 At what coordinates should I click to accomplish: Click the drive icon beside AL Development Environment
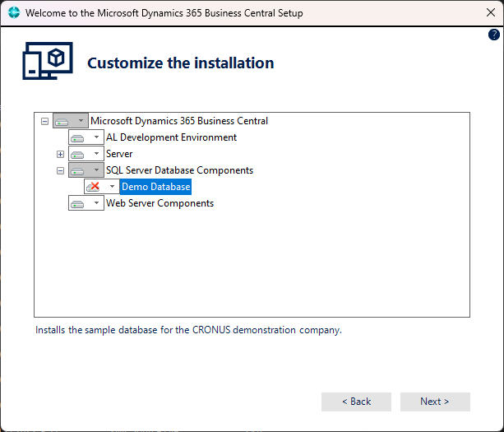(77, 138)
